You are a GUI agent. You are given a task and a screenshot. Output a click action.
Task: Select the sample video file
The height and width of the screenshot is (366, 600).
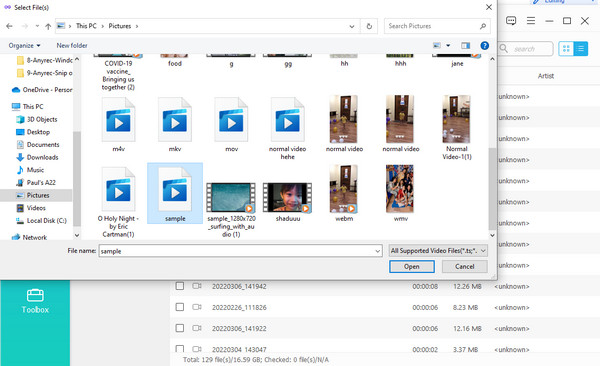click(x=175, y=193)
